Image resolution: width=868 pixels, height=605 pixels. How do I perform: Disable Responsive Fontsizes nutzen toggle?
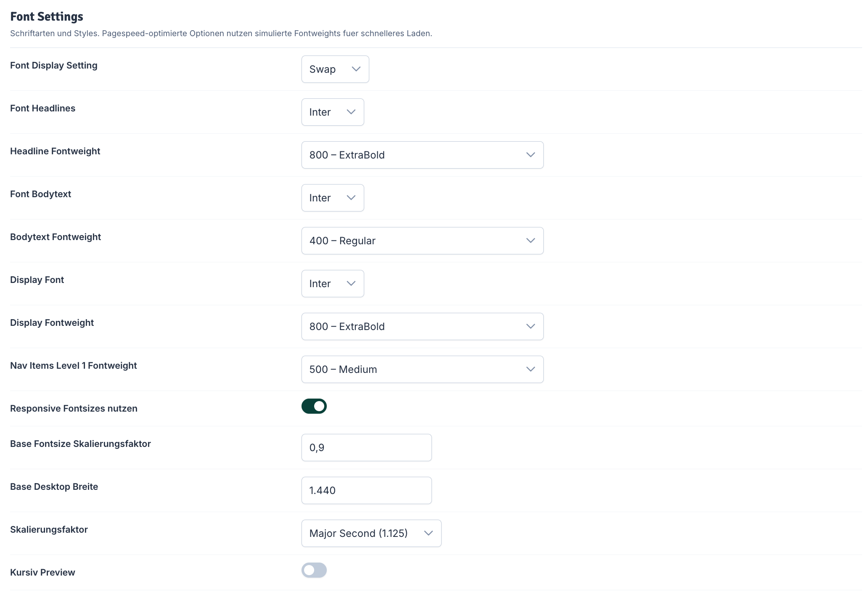[x=314, y=406]
